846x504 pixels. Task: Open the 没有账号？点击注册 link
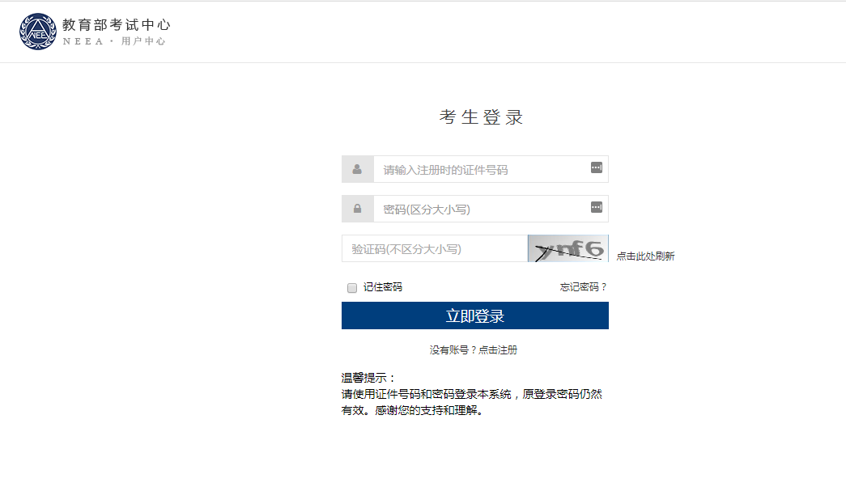(474, 350)
